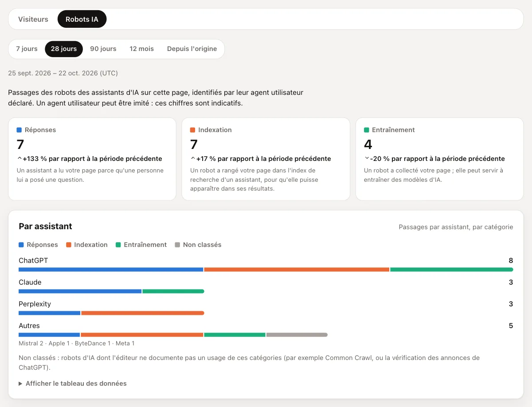Screen dimensions: 532x407
Task: Click Claude's green Entraînement bar segment
Action: [x=173, y=291]
